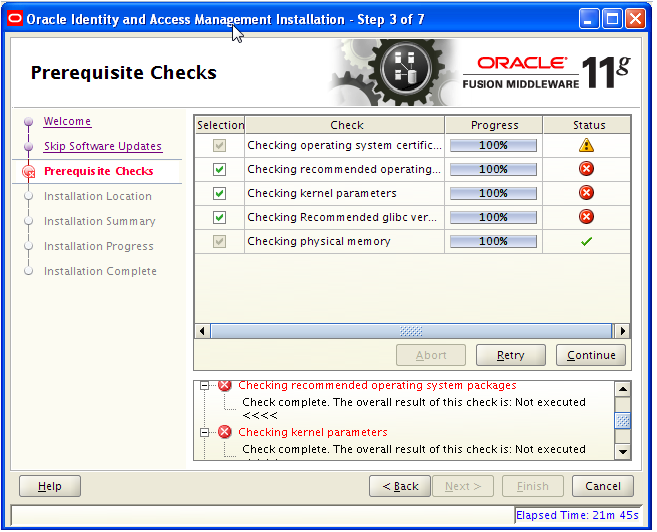The image size is (657, 532).
Task: Click the empty status message field at bottom
Action: tap(263, 515)
